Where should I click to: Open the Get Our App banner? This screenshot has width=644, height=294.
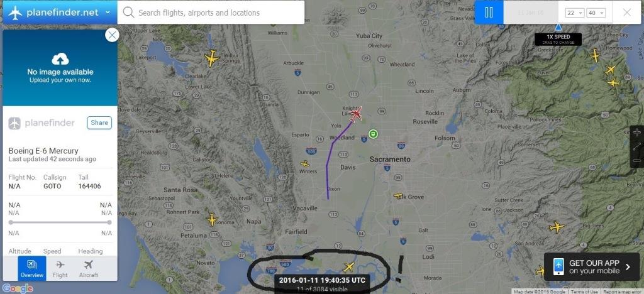pyautogui.click(x=592, y=266)
